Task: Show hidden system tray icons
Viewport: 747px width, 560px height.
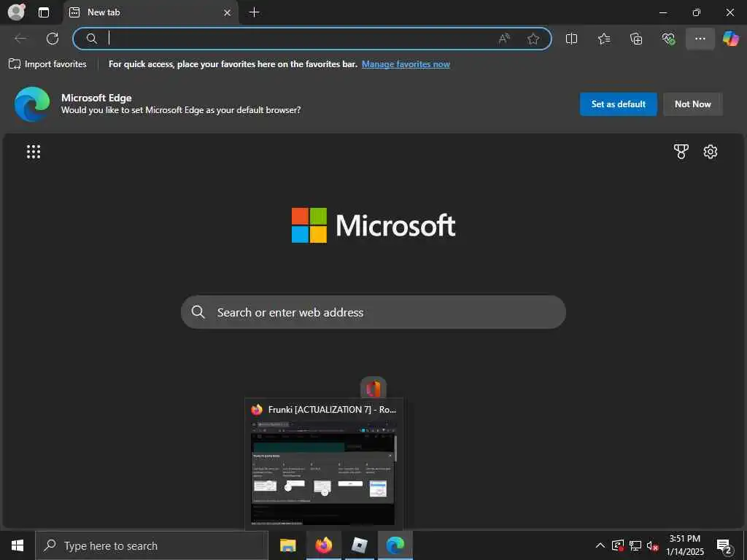Action: (x=600, y=545)
